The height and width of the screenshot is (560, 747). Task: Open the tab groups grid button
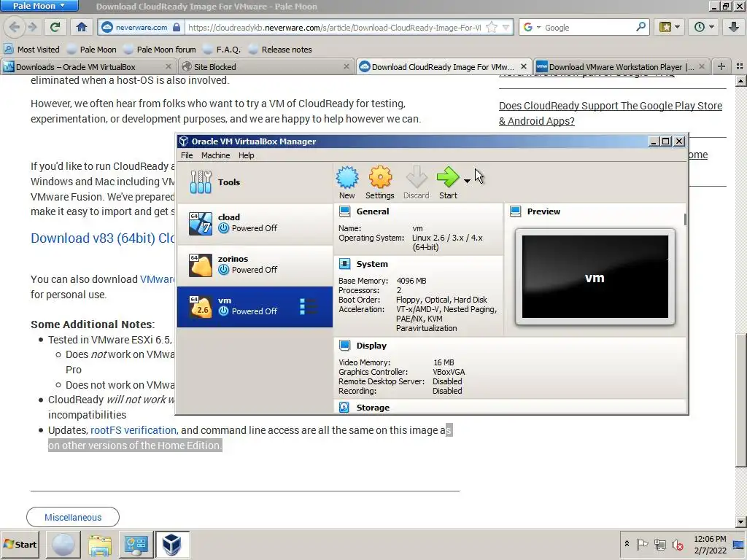pos(740,66)
